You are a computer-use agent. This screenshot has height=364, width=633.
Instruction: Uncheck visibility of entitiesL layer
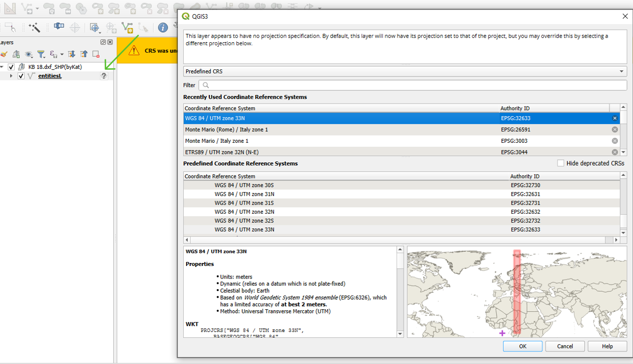pos(21,76)
